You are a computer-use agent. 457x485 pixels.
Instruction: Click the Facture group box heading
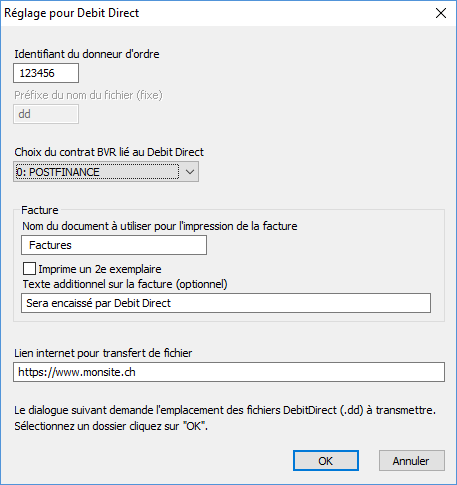[40, 210]
